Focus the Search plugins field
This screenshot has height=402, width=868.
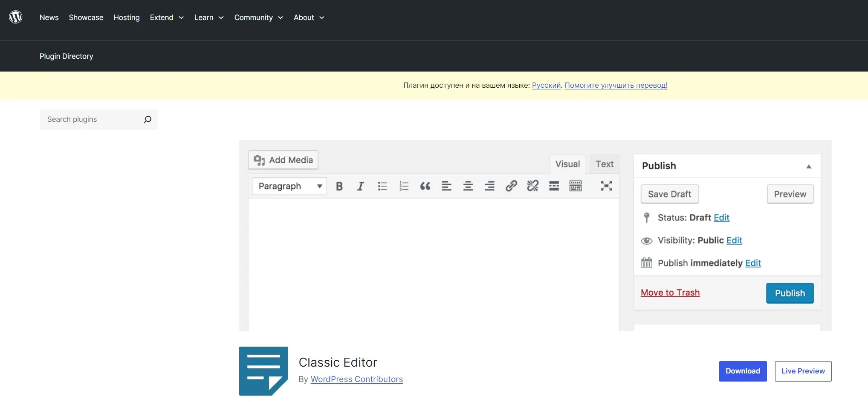coord(99,120)
